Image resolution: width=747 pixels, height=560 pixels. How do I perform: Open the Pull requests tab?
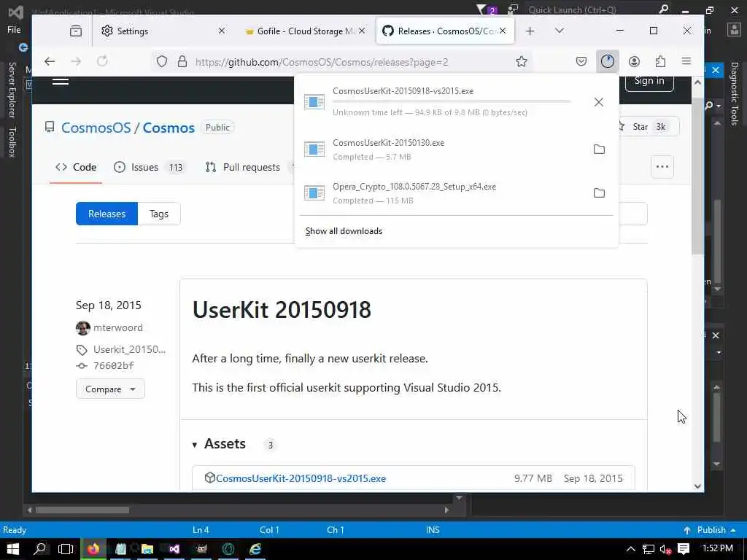pos(243,167)
